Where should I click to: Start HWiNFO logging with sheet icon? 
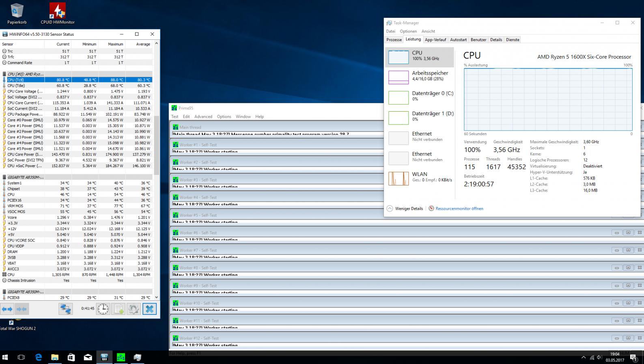tap(118, 309)
